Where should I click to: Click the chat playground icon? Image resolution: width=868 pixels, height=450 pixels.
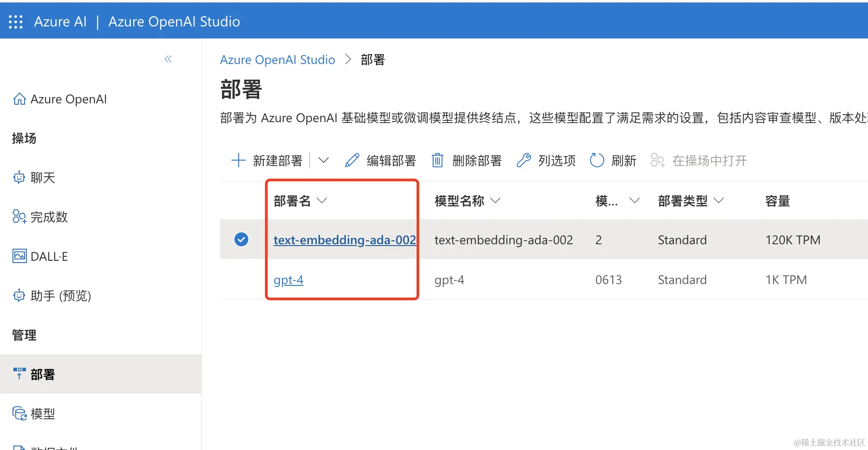[x=19, y=178]
